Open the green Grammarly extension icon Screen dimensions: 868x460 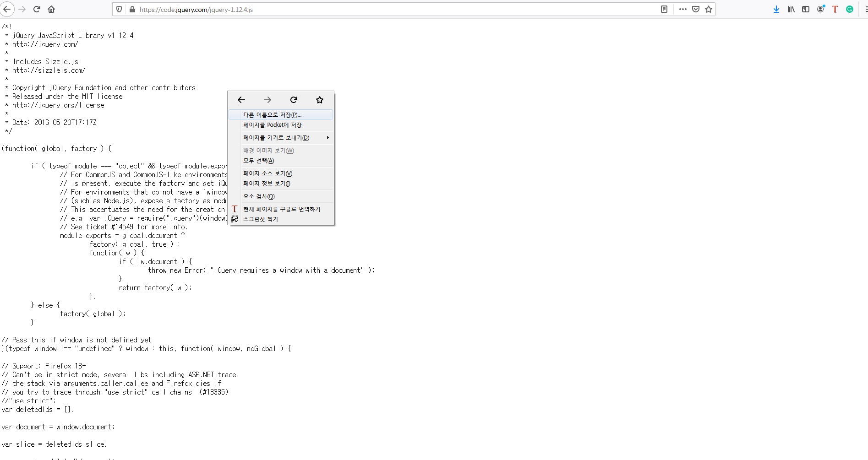click(x=850, y=9)
